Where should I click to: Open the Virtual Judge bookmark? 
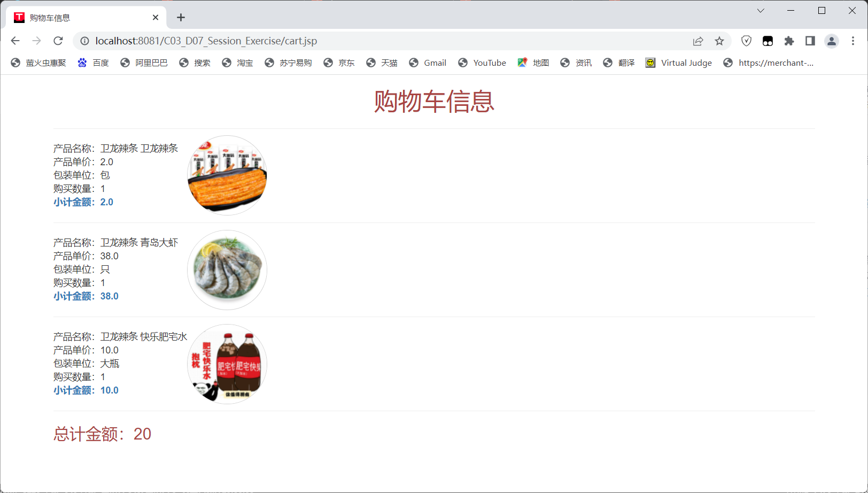coord(679,63)
